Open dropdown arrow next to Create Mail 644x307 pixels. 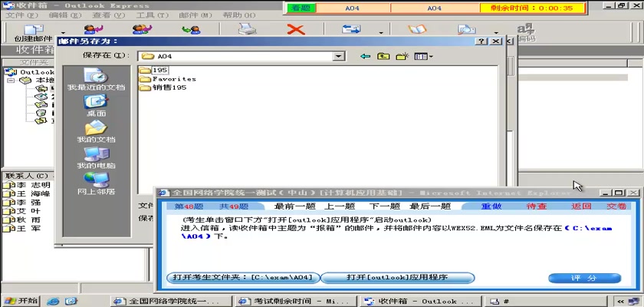pyautogui.click(x=63, y=33)
